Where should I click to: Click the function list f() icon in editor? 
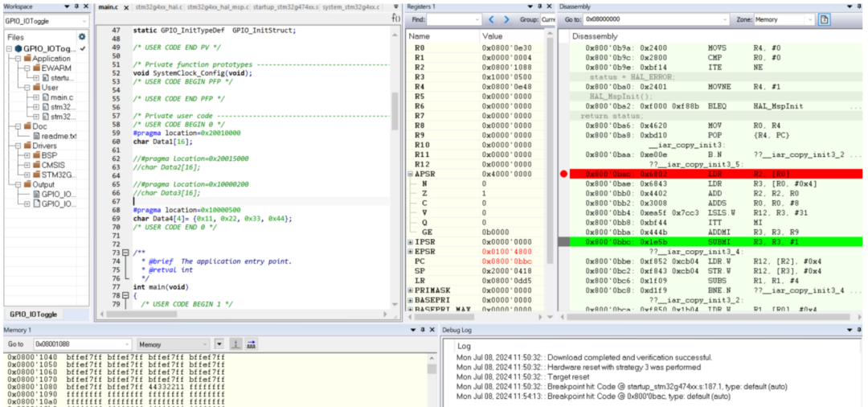(x=395, y=18)
